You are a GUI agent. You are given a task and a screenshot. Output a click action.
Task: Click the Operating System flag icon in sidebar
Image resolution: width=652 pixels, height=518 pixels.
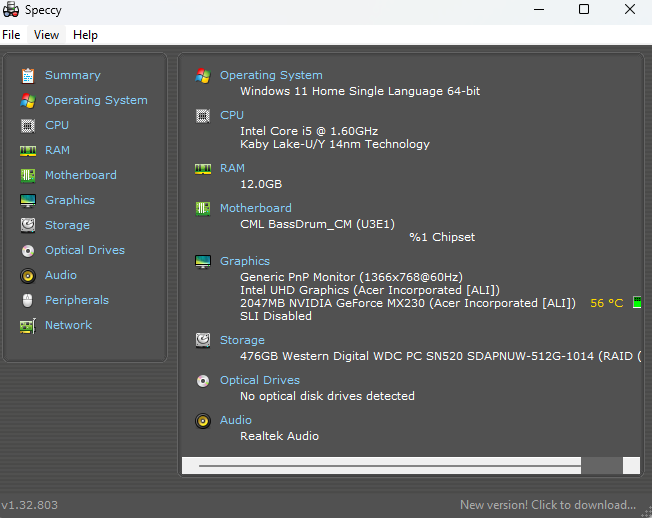(x=28, y=101)
